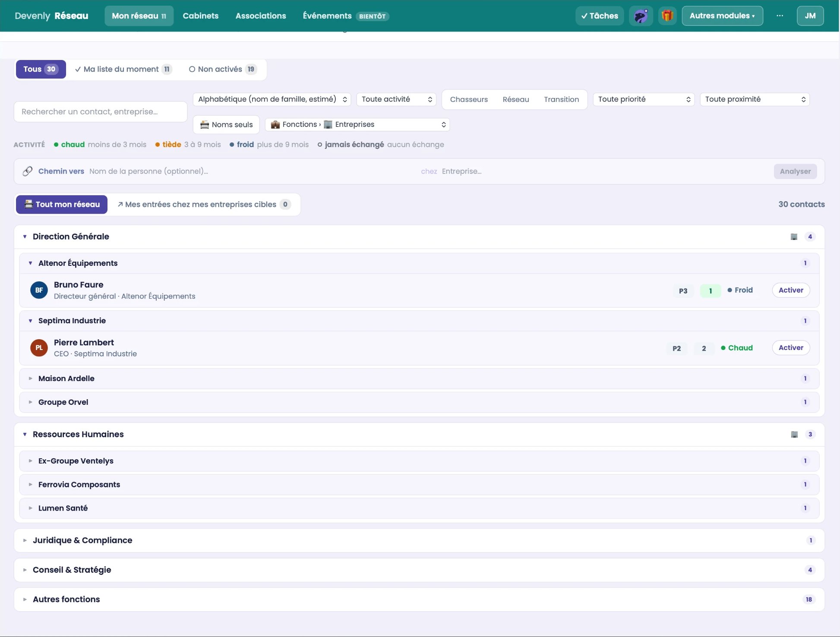840x637 pixels.
Task: Click building icon in Direction Générale row
Action: tap(794, 237)
